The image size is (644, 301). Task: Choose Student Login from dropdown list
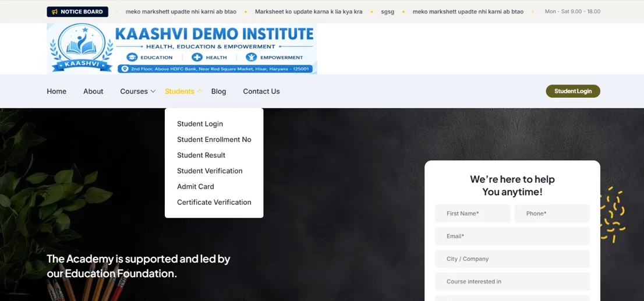click(200, 123)
